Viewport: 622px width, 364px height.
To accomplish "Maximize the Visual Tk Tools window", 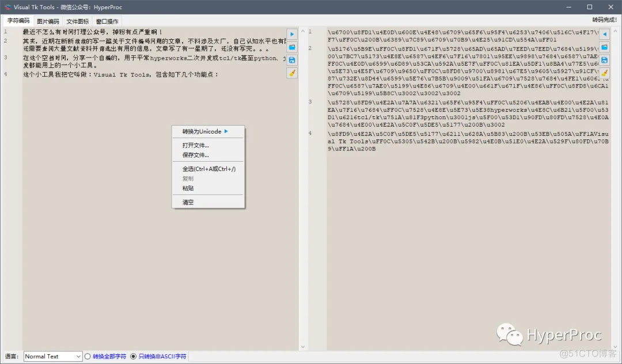I will 590,7.
